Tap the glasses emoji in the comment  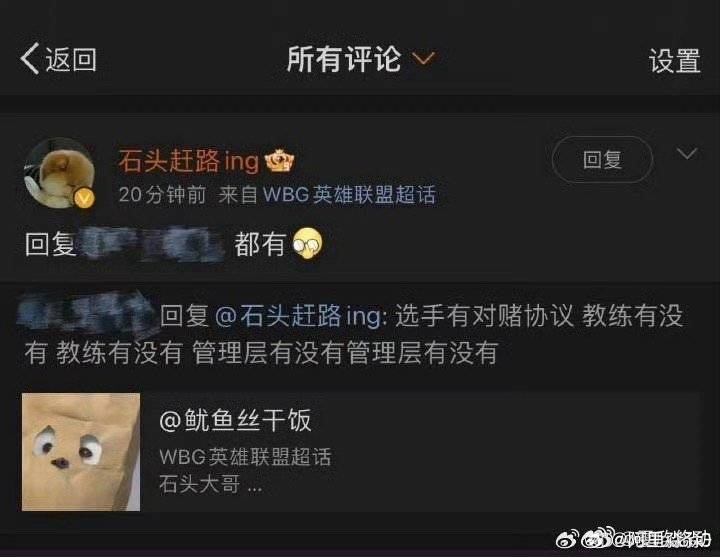308,243
